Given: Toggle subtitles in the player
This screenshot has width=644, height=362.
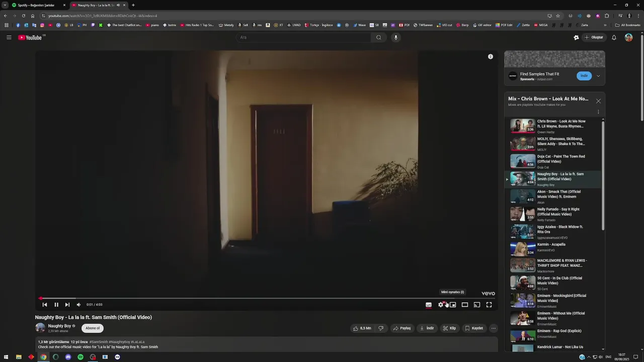Looking at the screenshot, I should click(429, 305).
